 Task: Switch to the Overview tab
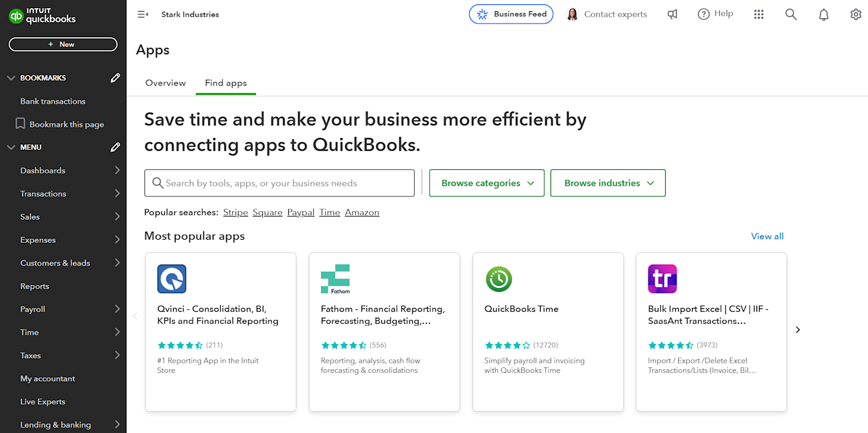(166, 83)
